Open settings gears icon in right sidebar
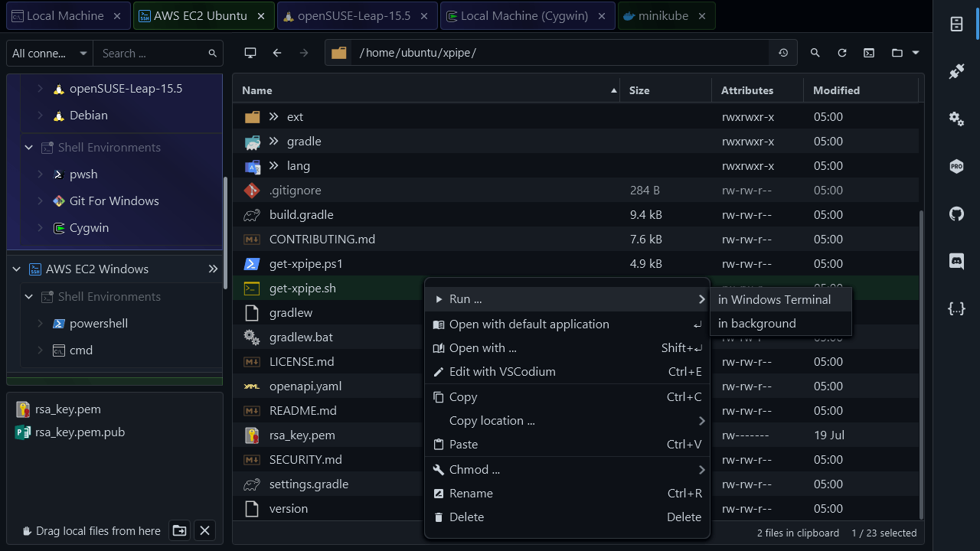Viewport: 980px width, 551px height. coord(956,119)
